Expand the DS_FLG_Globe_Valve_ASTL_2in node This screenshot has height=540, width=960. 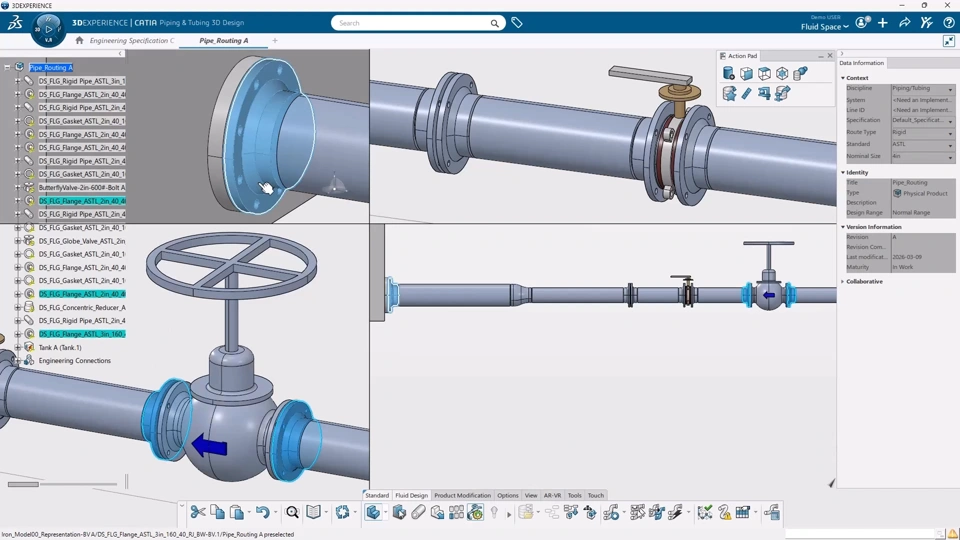18,241
